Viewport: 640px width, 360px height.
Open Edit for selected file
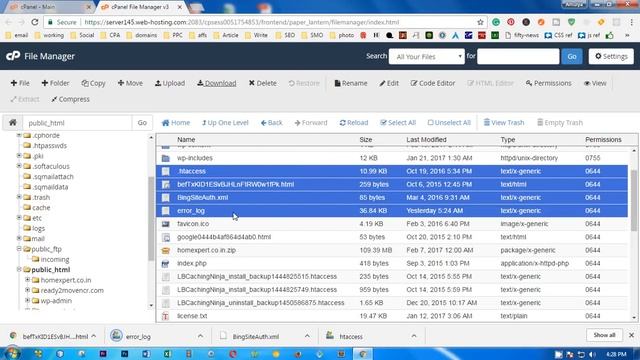(389, 83)
